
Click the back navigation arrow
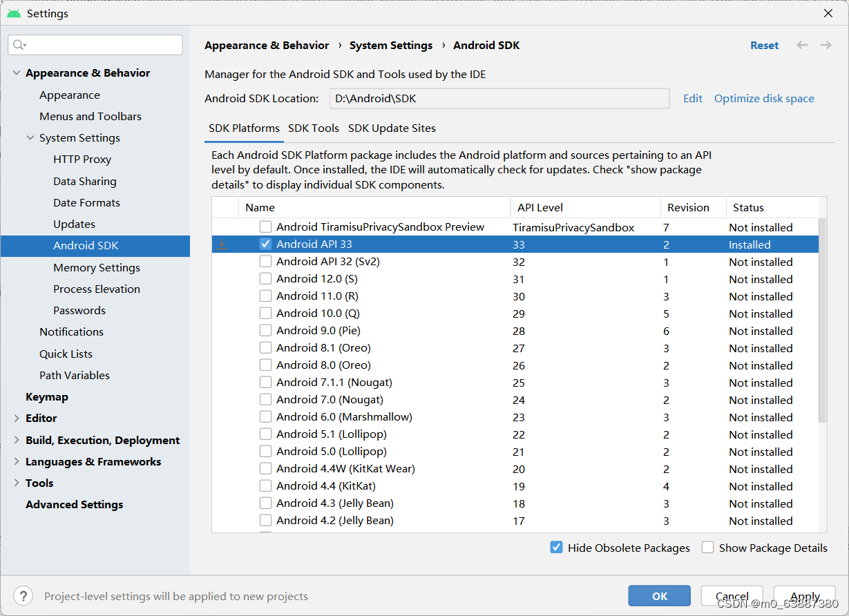[802, 45]
